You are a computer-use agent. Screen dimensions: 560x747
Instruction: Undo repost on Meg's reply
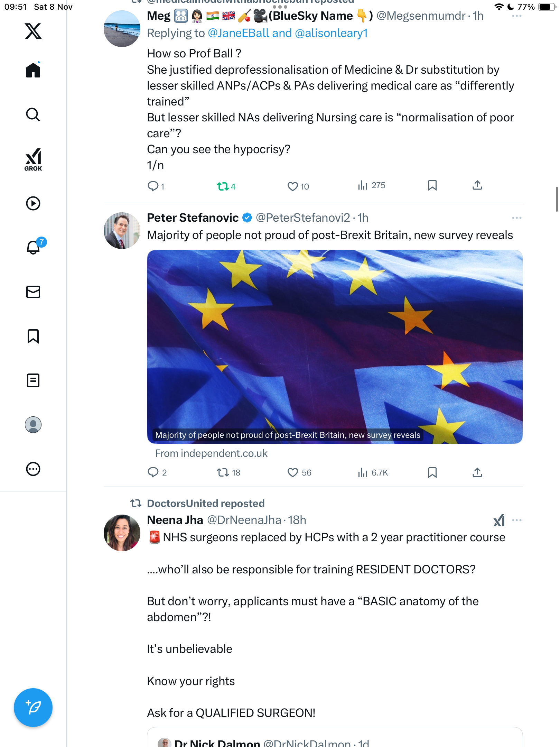coord(223,187)
